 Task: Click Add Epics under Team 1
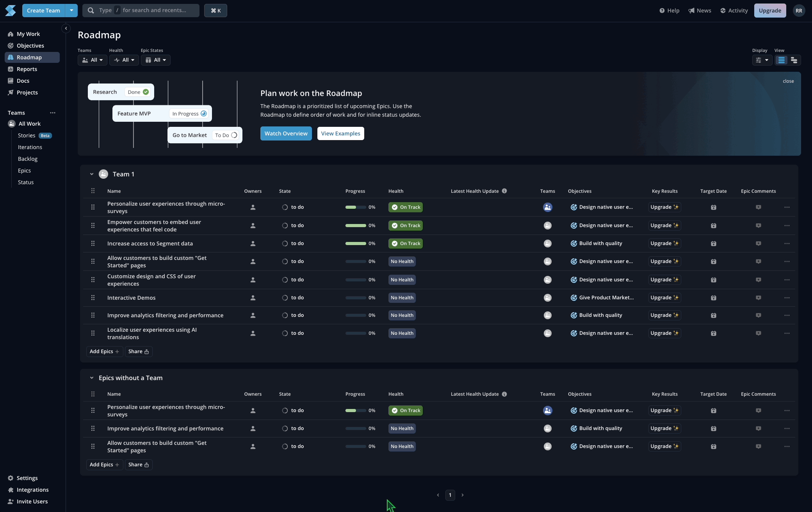(x=104, y=352)
